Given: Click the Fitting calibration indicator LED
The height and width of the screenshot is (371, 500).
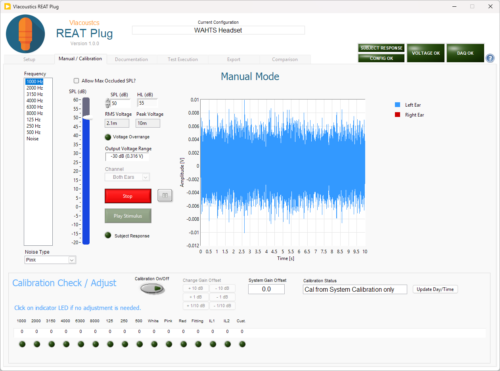Looking at the screenshot, I should (x=198, y=344).
